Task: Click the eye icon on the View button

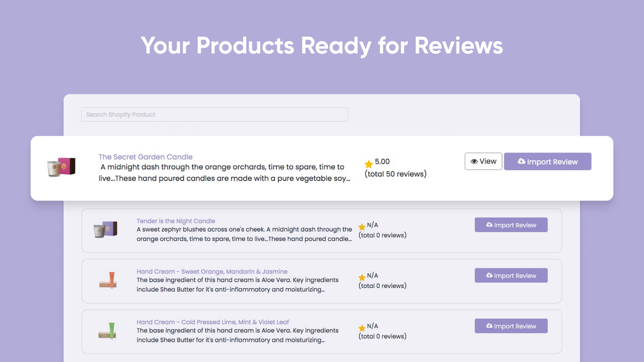Action: click(474, 161)
